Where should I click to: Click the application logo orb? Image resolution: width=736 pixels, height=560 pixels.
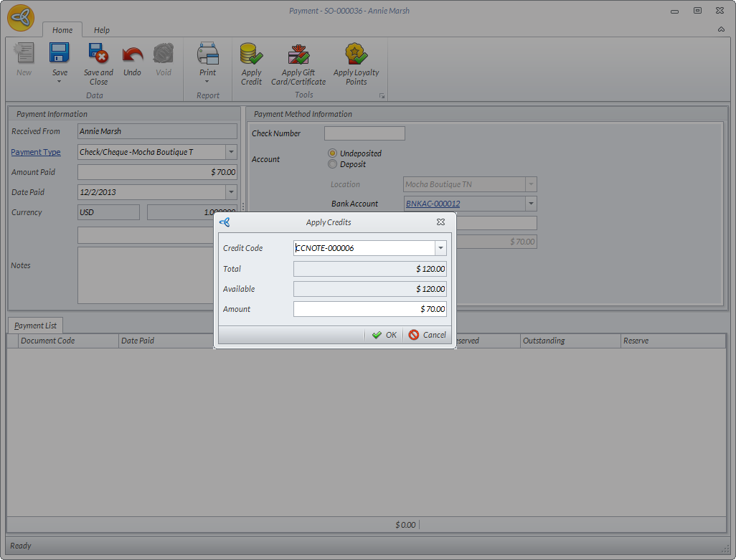tap(21, 17)
